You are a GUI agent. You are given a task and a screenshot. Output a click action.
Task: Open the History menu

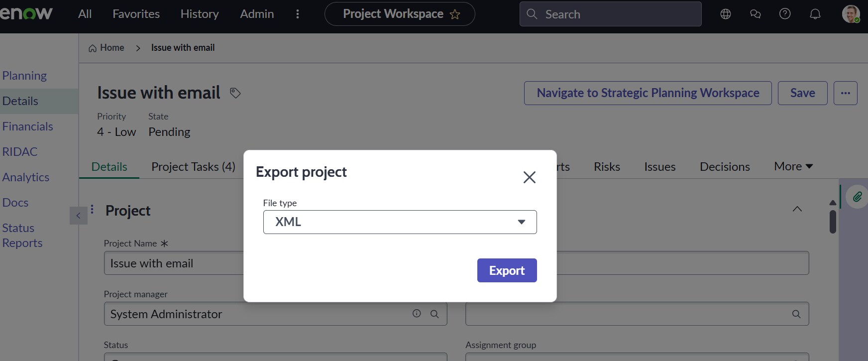pyautogui.click(x=200, y=14)
